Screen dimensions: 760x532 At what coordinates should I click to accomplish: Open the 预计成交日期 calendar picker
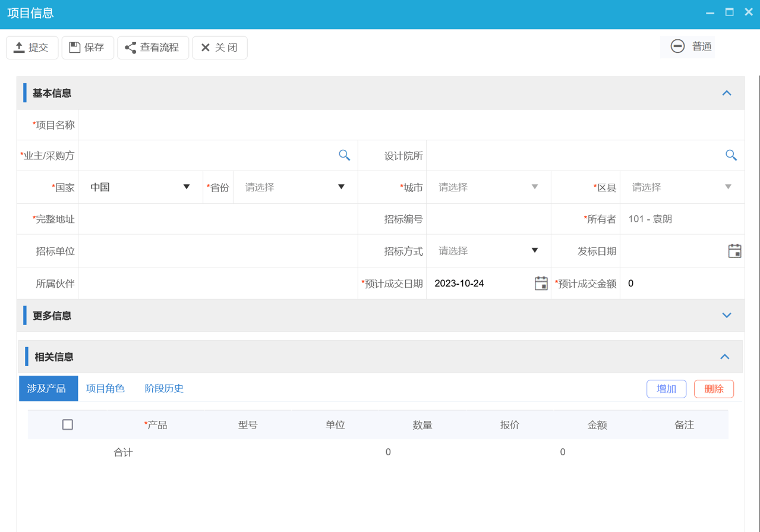[541, 284]
